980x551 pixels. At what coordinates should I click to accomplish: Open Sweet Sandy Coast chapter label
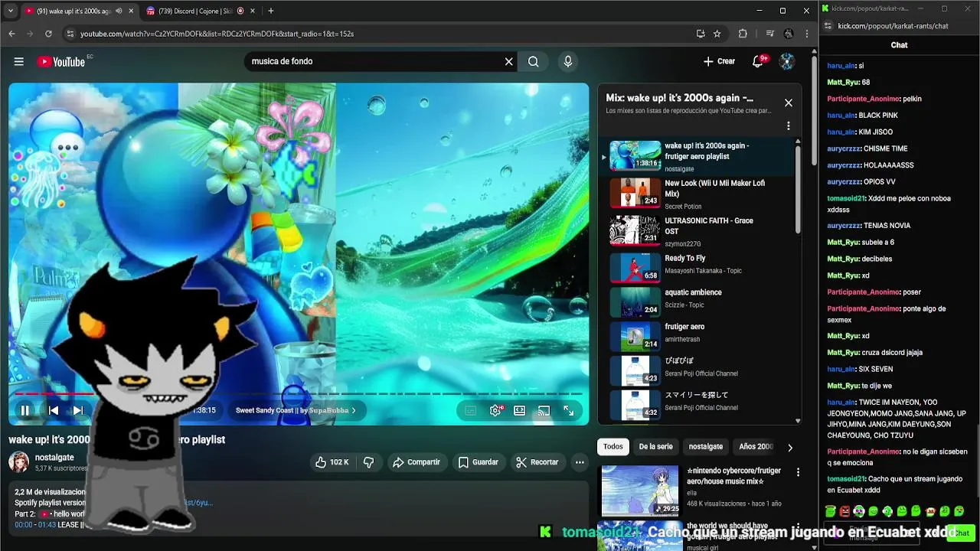pyautogui.click(x=296, y=410)
